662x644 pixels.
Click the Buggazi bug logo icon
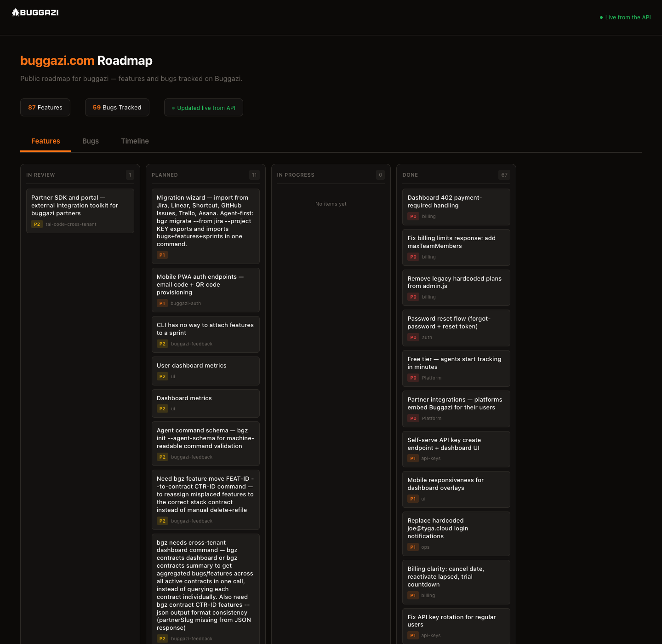coord(16,12)
